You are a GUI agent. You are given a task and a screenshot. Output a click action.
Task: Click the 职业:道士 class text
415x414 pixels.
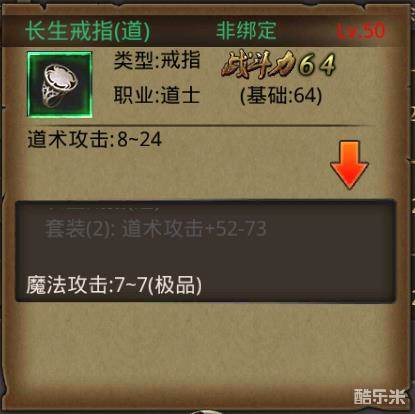point(157,95)
